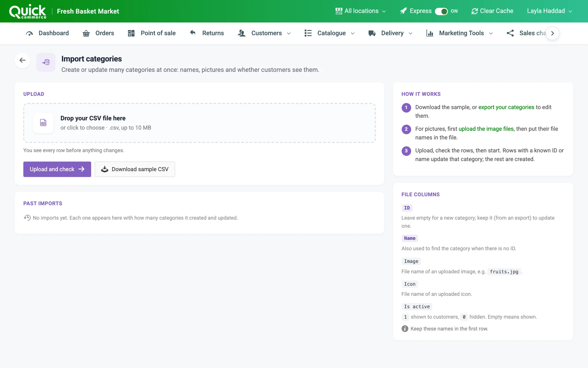This screenshot has width=588, height=368.
Task: Open the Dashboard menu item
Action: tap(47, 33)
